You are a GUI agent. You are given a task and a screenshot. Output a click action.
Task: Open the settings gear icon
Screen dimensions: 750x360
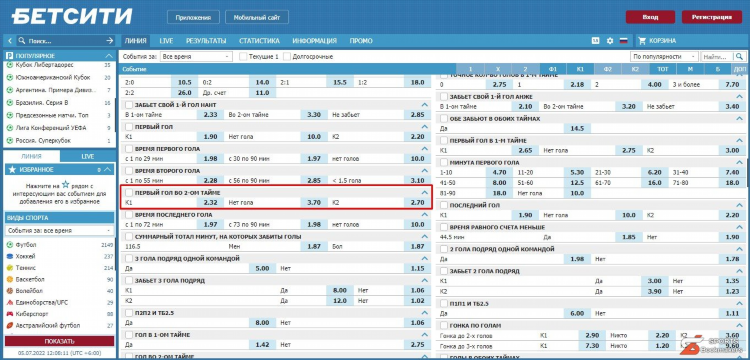609,41
